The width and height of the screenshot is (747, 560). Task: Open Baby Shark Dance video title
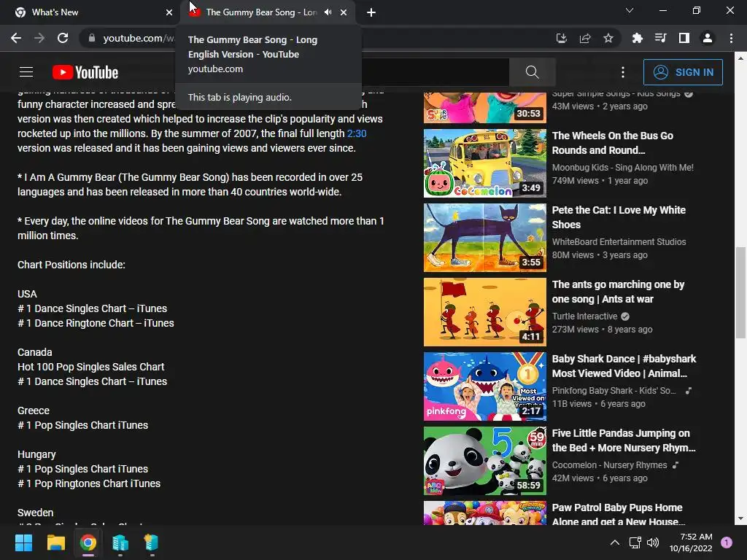[x=624, y=366]
